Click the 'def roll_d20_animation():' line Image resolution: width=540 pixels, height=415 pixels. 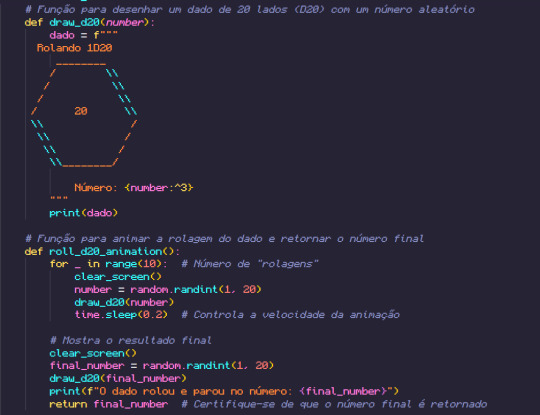pyautogui.click(x=102, y=251)
